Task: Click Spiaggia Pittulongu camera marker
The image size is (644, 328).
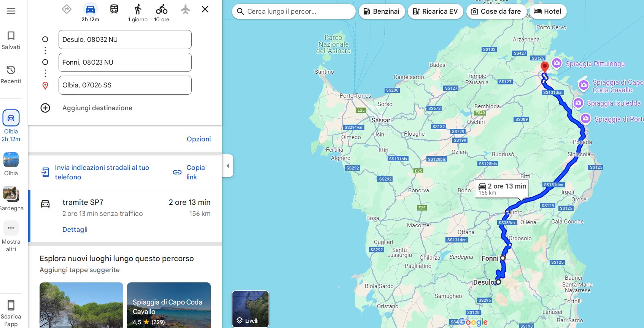Action: pos(557,63)
